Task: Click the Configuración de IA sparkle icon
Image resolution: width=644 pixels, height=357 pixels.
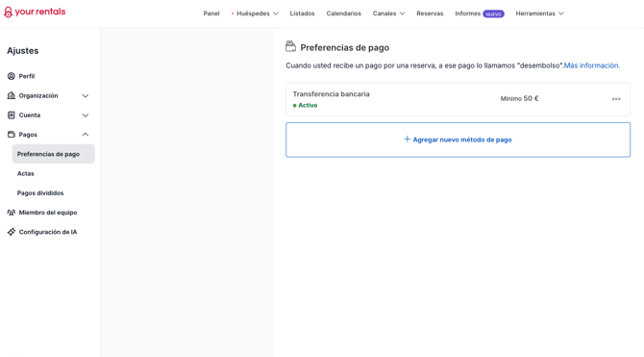Action: point(12,232)
